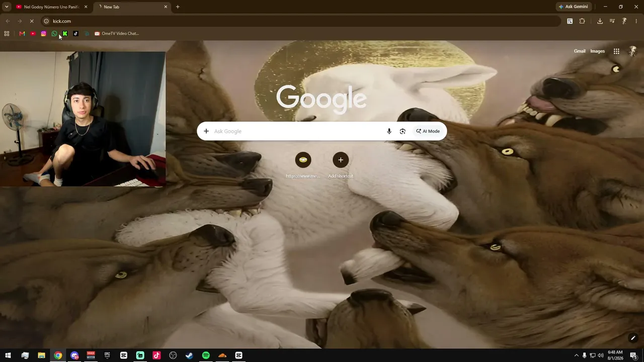644x362 pixels.
Task: Open the QR code extension icon
Action: (x=570, y=21)
